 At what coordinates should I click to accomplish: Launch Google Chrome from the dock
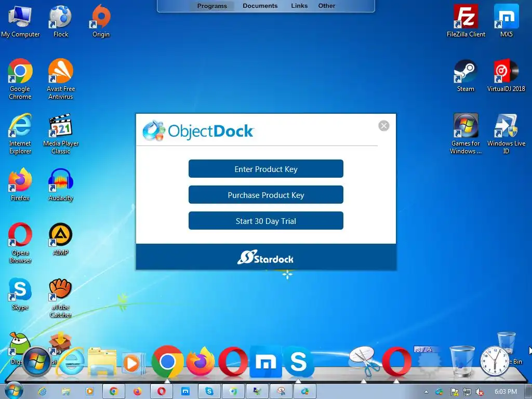[167, 362]
